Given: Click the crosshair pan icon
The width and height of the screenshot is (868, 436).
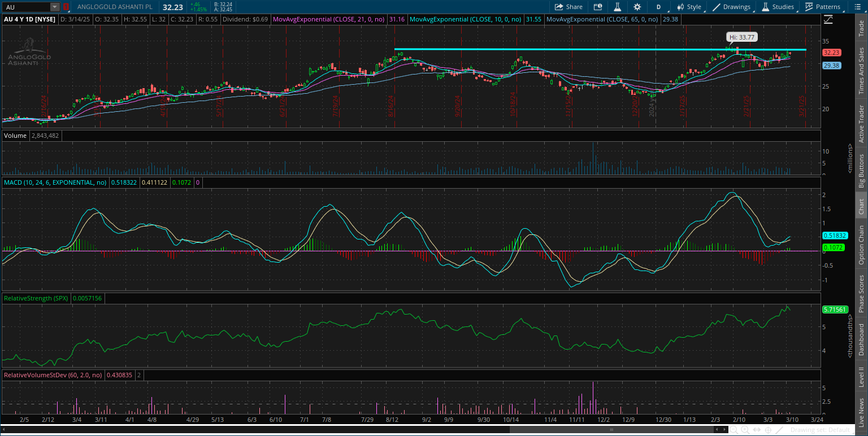Looking at the screenshot, I should click(x=768, y=430).
